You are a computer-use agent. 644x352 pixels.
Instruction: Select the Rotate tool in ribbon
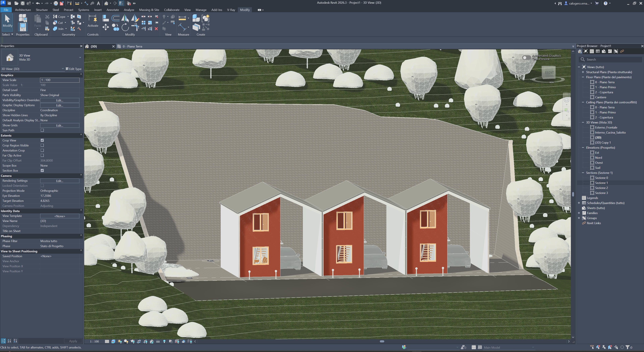(125, 27)
